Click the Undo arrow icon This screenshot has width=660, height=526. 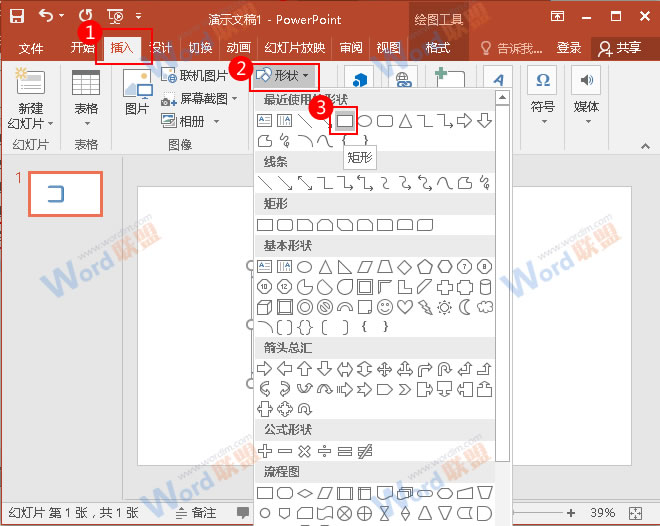46,16
